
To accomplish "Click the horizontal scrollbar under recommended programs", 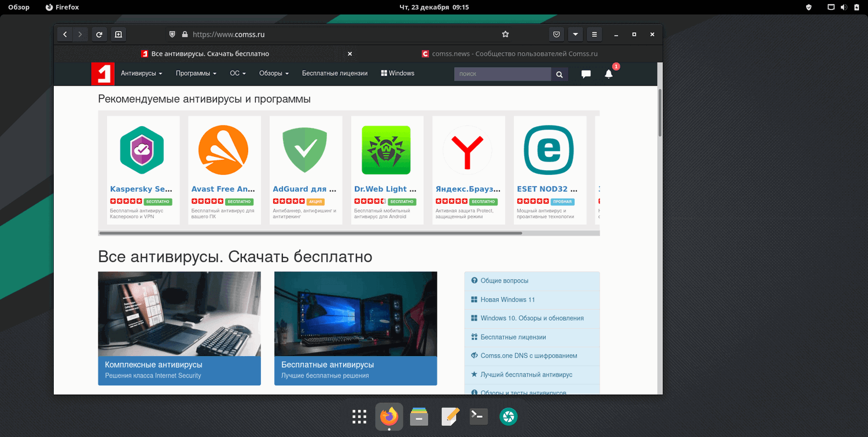I will pyautogui.click(x=311, y=233).
